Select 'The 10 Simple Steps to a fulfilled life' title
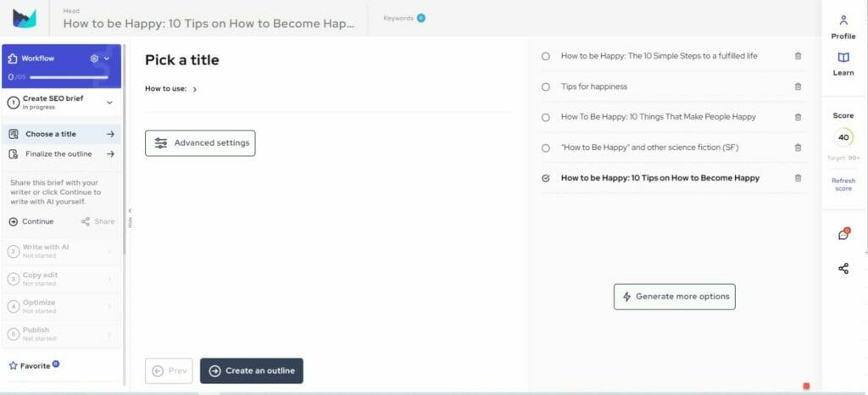 tap(546, 56)
